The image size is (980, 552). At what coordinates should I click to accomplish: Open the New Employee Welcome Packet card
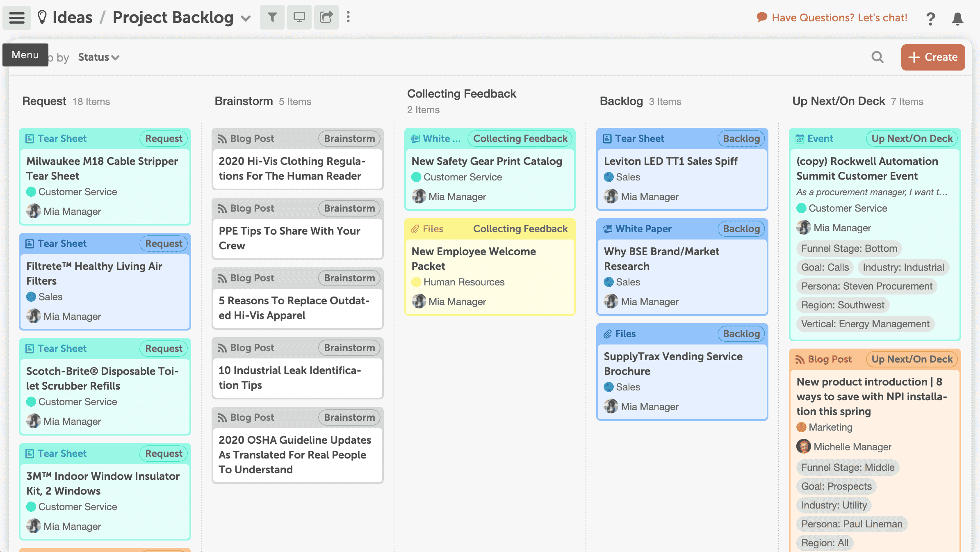click(x=474, y=259)
